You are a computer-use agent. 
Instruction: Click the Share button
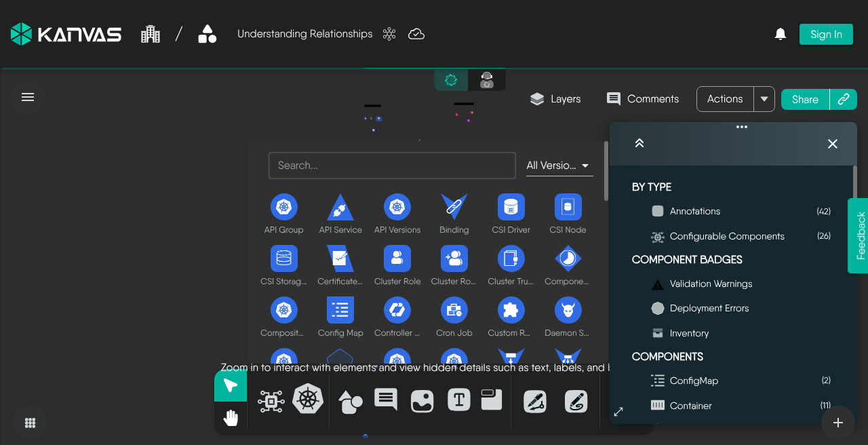(x=805, y=99)
